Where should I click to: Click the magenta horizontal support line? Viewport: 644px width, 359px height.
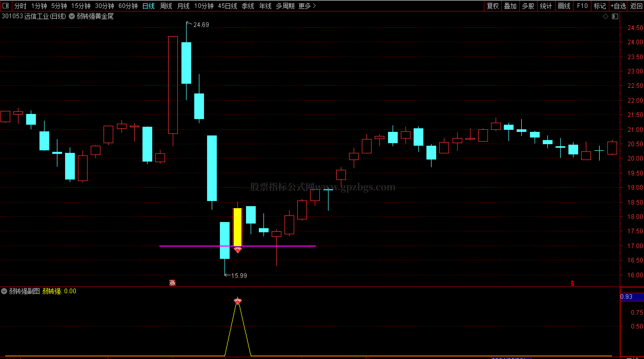[192, 246]
